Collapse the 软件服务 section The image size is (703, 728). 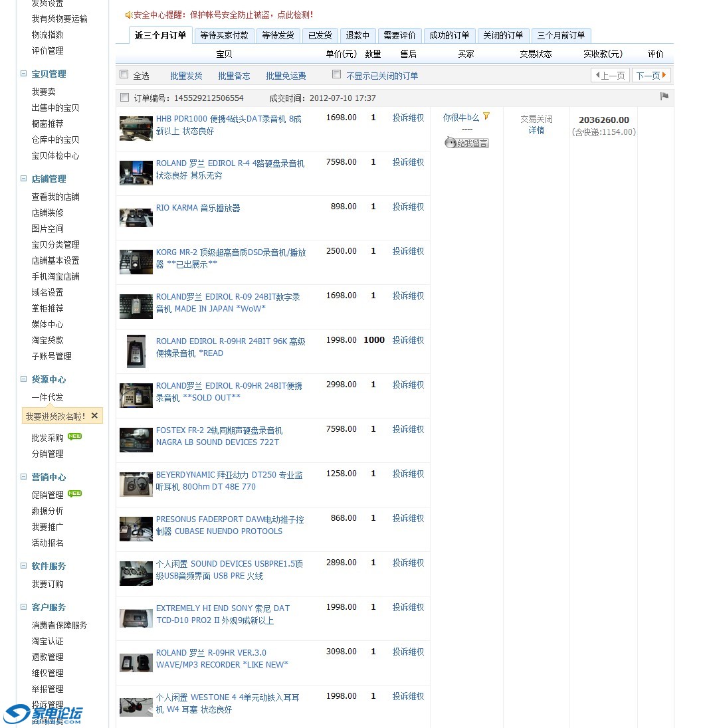(24, 565)
